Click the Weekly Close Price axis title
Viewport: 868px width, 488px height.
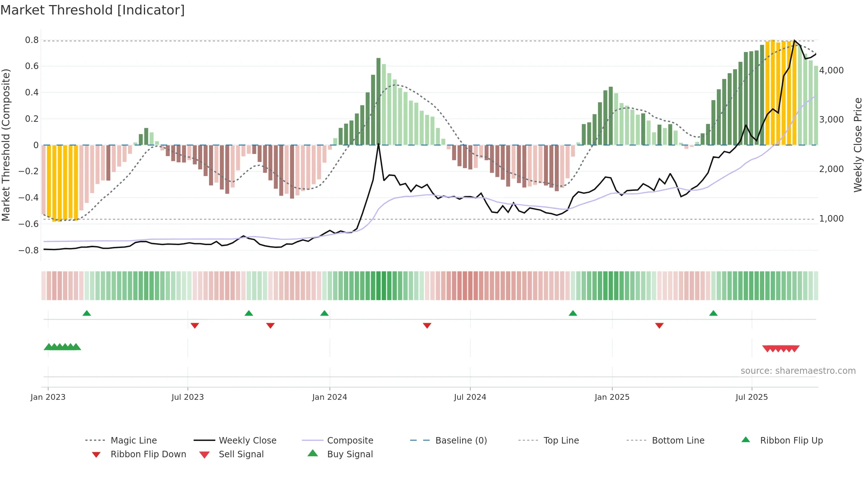(x=858, y=145)
